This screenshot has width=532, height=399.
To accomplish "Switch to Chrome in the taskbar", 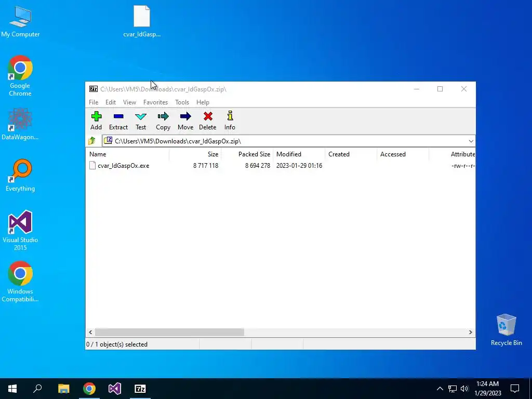I will tap(89, 389).
